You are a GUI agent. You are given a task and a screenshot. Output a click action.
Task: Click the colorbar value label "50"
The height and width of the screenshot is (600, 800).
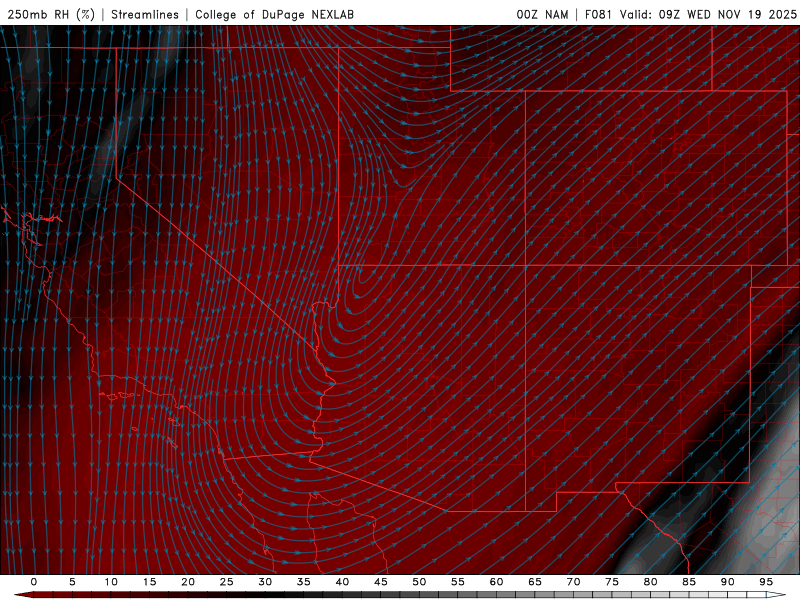[x=419, y=582]
